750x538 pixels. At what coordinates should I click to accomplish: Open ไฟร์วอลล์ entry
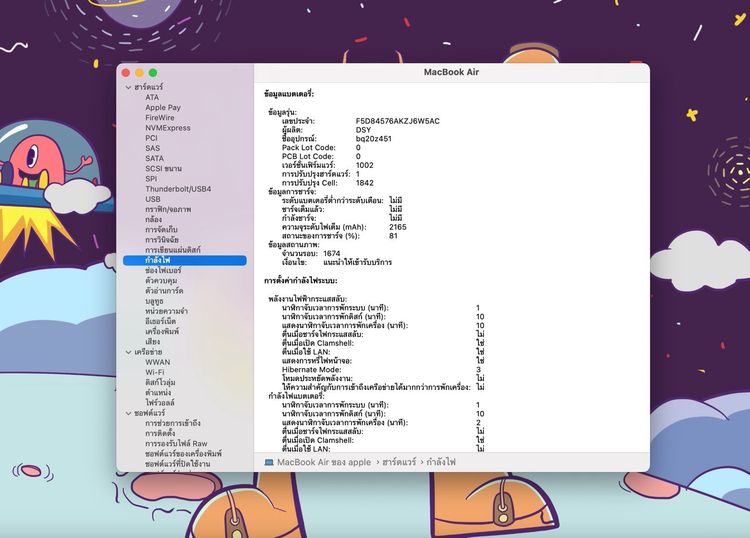[160, 403]
